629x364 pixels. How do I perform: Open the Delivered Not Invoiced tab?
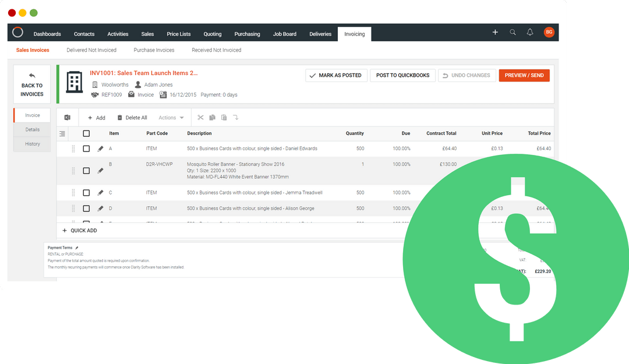[92, 50]
